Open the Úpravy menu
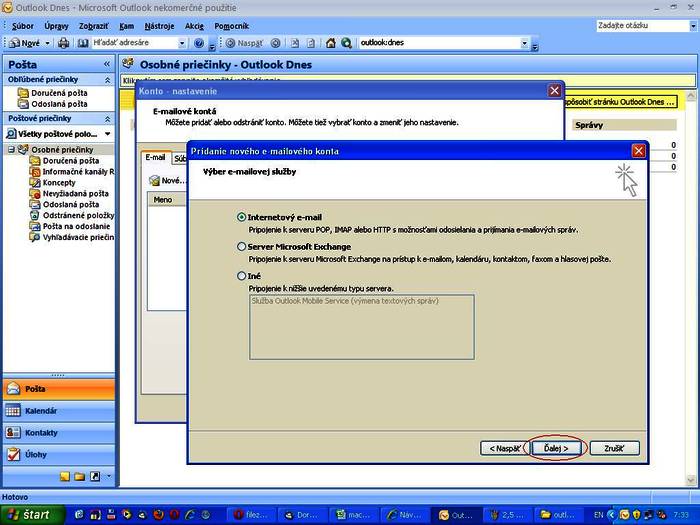The width and height of the screenshot is (700, 525). coord(56,26)
